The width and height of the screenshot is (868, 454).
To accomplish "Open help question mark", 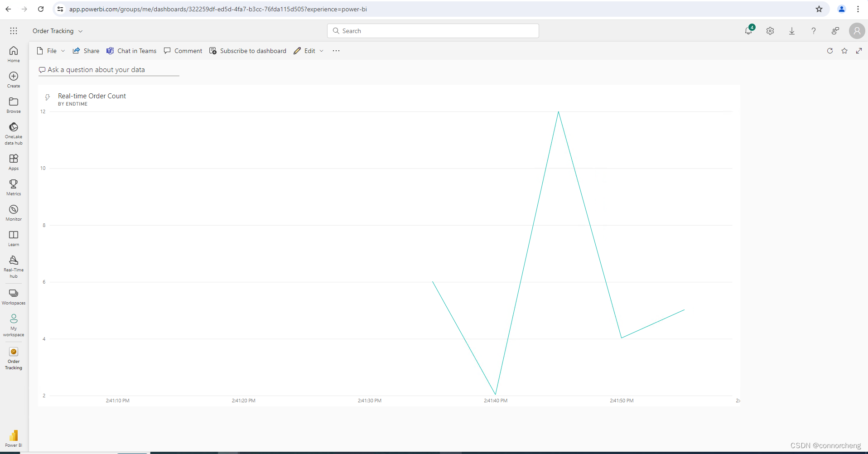I will [814, 31].
